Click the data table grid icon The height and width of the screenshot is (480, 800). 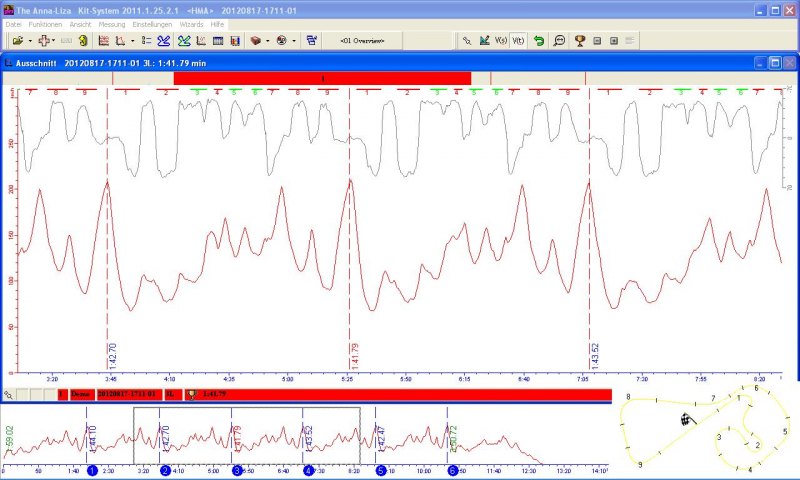(x=218, y=41)
